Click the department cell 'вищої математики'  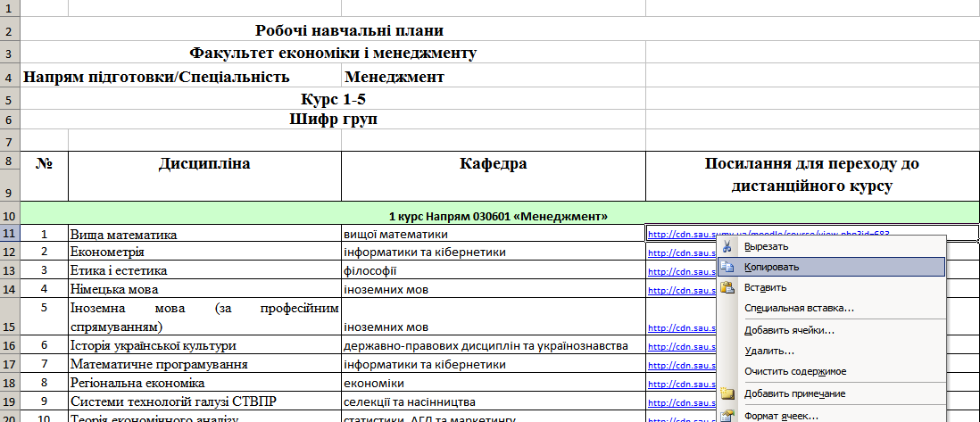coord(494,235)
